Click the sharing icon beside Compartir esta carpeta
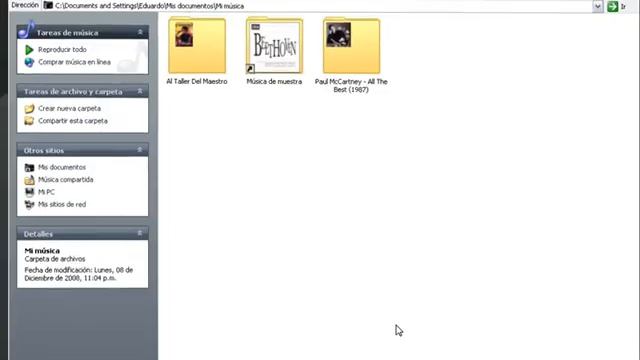 29,121
